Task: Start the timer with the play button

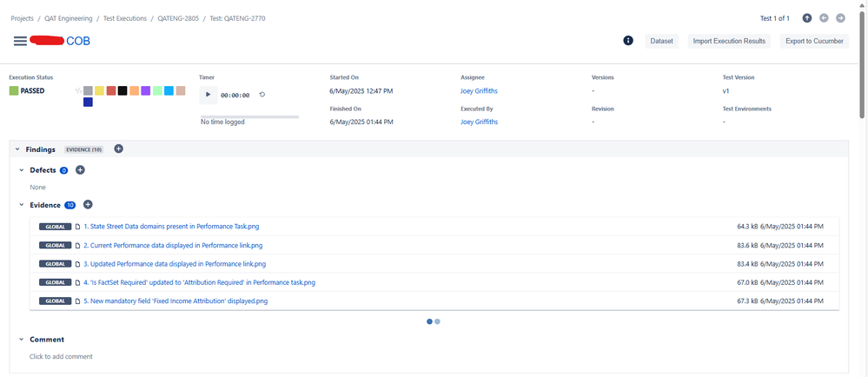Action: click(209, 95)
